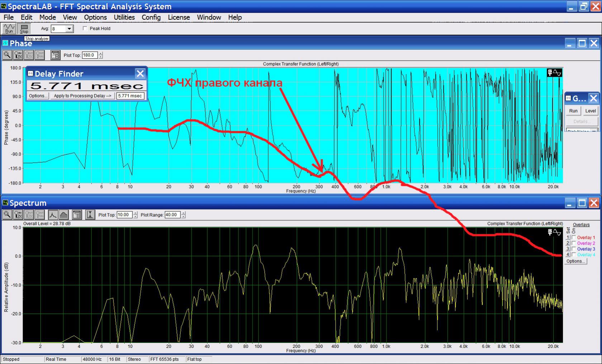This screenshot has height=364, width=602.
Task: Select the magnifier zoom tool in Phase window
Action: [x=7, y=55]
